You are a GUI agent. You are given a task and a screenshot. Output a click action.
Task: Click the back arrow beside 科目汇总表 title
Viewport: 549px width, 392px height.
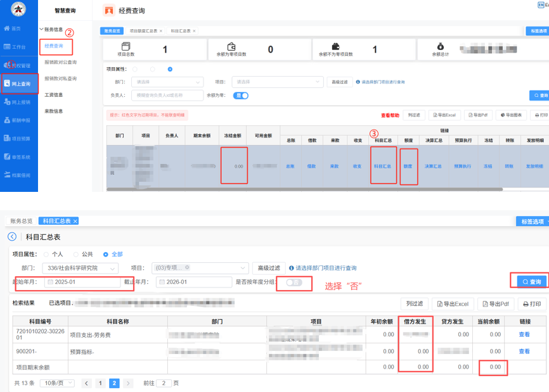[x=11, y=237]
